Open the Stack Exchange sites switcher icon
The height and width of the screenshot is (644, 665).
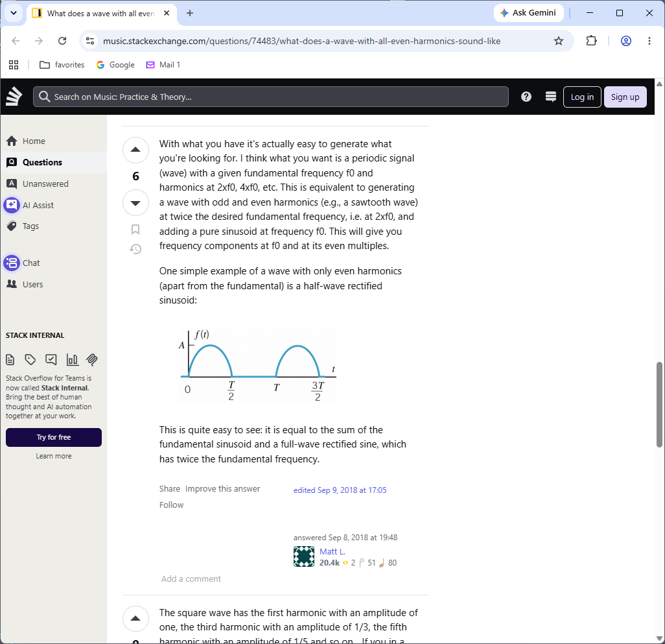click(x=550, y=97)
